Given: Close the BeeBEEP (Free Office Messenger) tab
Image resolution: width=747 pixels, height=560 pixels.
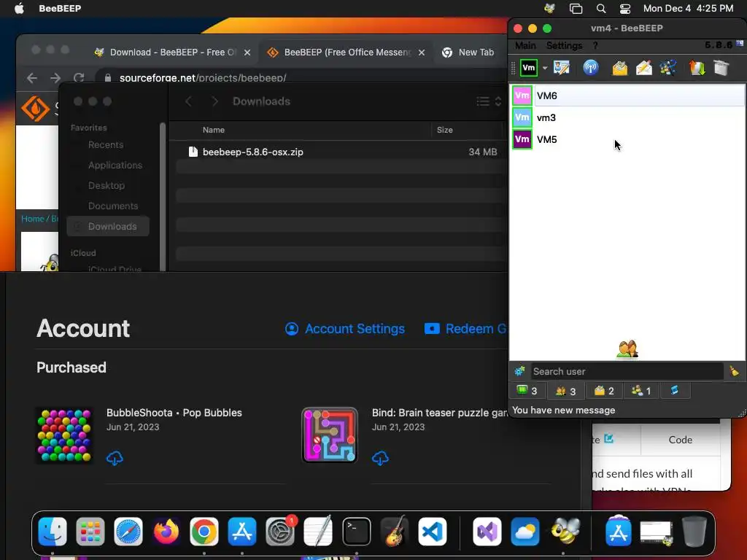Looking at the screenshot, I should pyautogui.click(x=422, y=52).
